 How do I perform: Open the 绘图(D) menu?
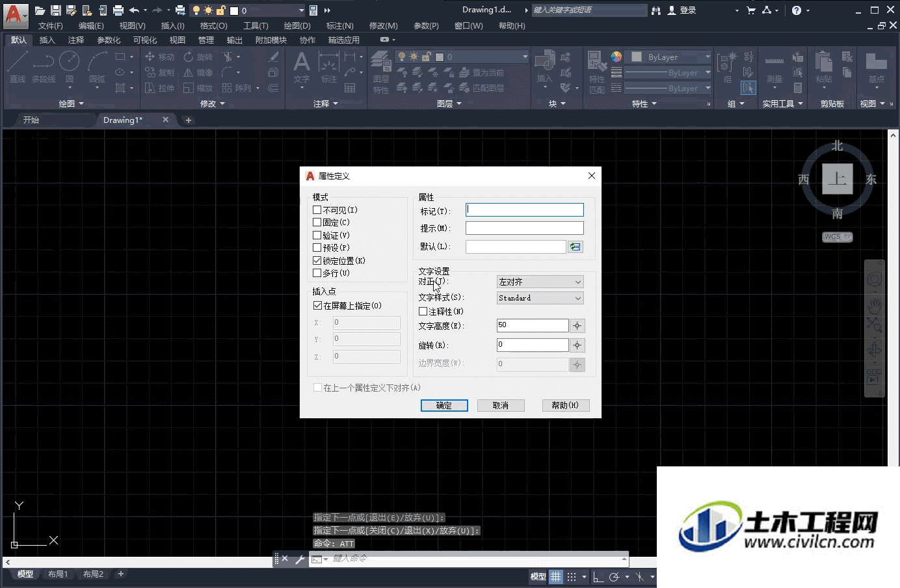pos(297,26)
